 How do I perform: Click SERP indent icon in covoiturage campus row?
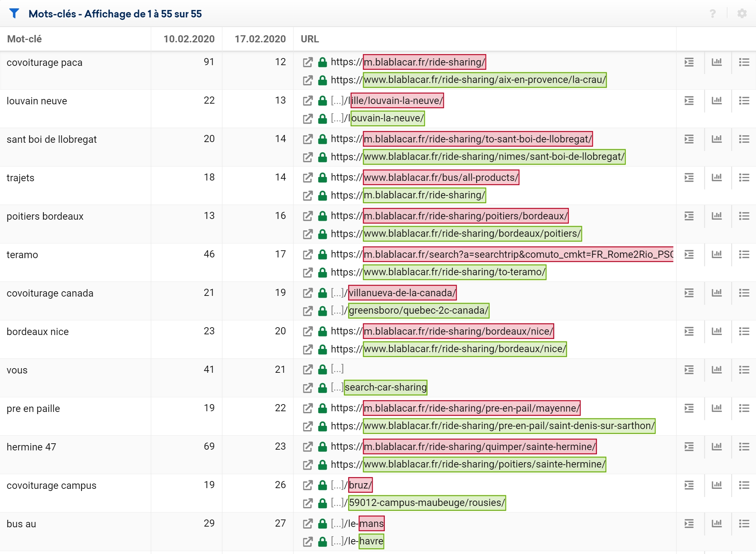[689, 485]
